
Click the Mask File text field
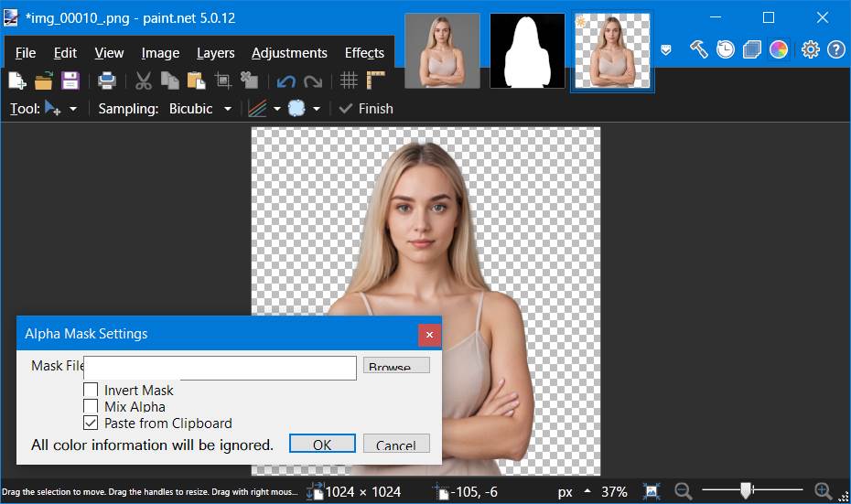(x=221, y=368)
